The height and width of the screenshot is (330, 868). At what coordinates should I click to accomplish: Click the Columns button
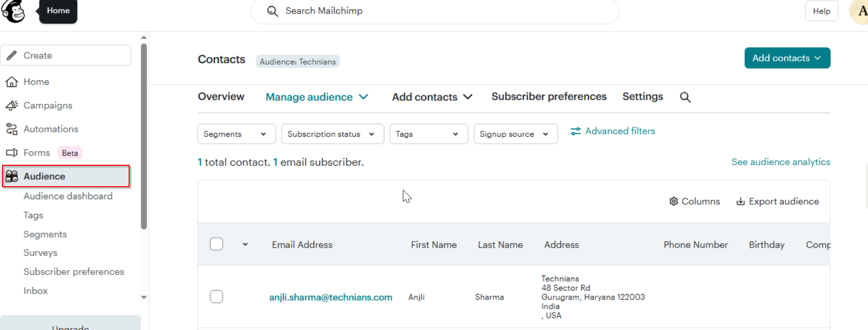click(x=694, y=201)
